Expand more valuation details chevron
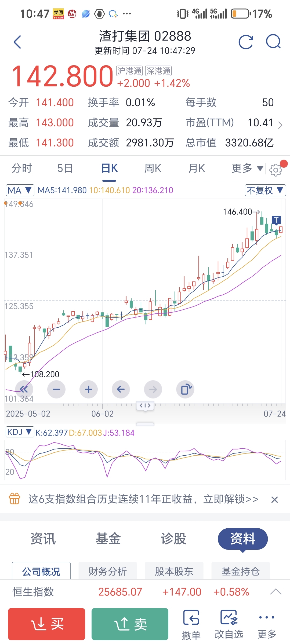This screenshot has width=290, height=644. coord(280,125)
